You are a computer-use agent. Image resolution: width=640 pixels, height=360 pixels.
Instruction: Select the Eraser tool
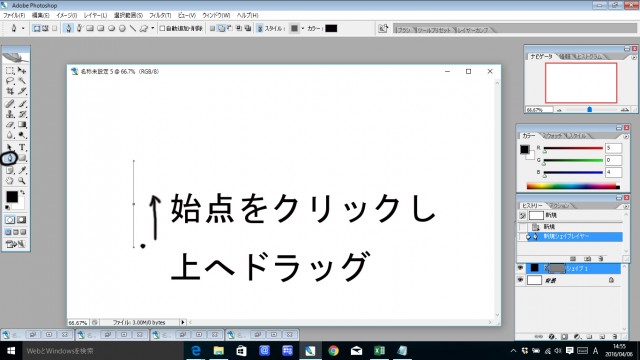coord(10,124)
